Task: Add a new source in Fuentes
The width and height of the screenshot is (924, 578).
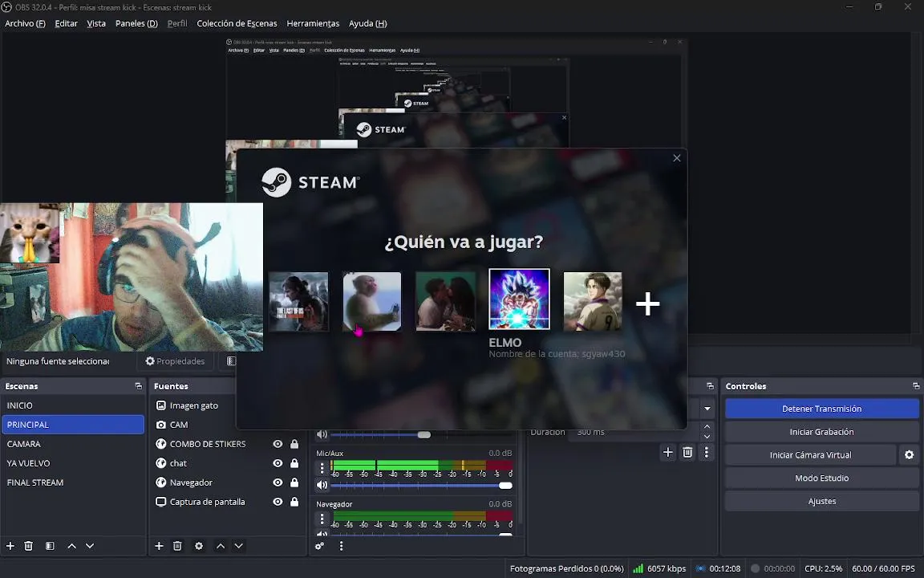Action: coord(159,546)
